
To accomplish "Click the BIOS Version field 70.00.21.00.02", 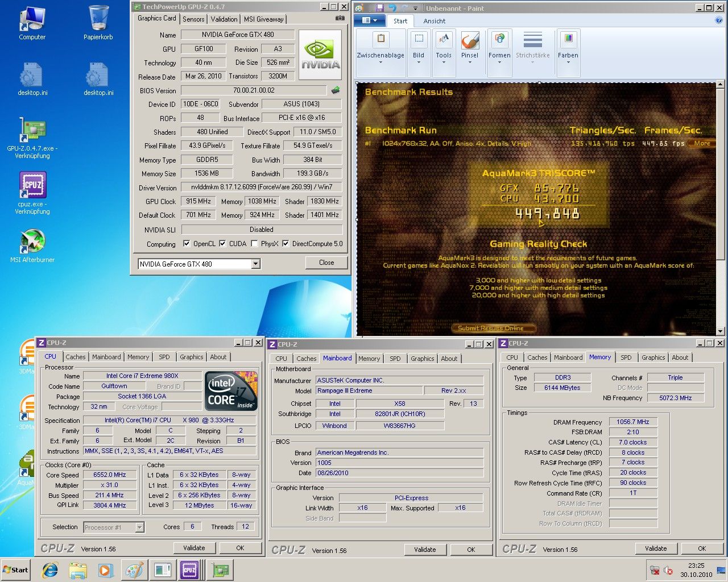I will coord(254,90).
